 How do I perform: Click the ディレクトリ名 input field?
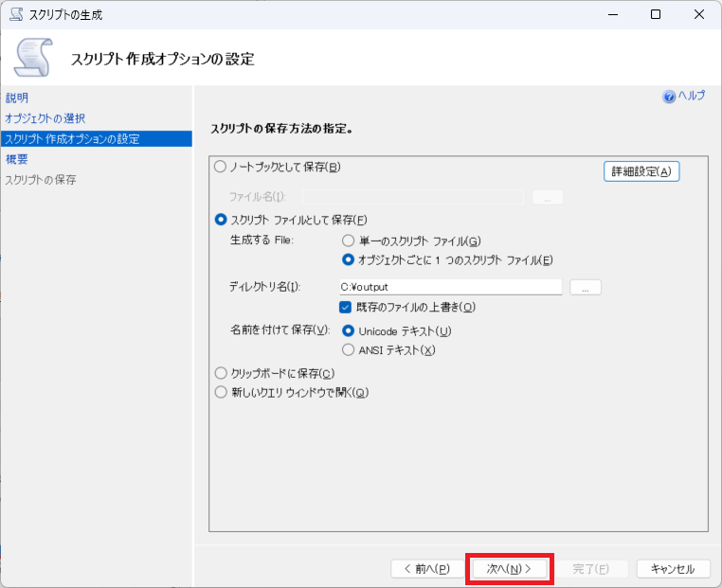tap(451, 287)
